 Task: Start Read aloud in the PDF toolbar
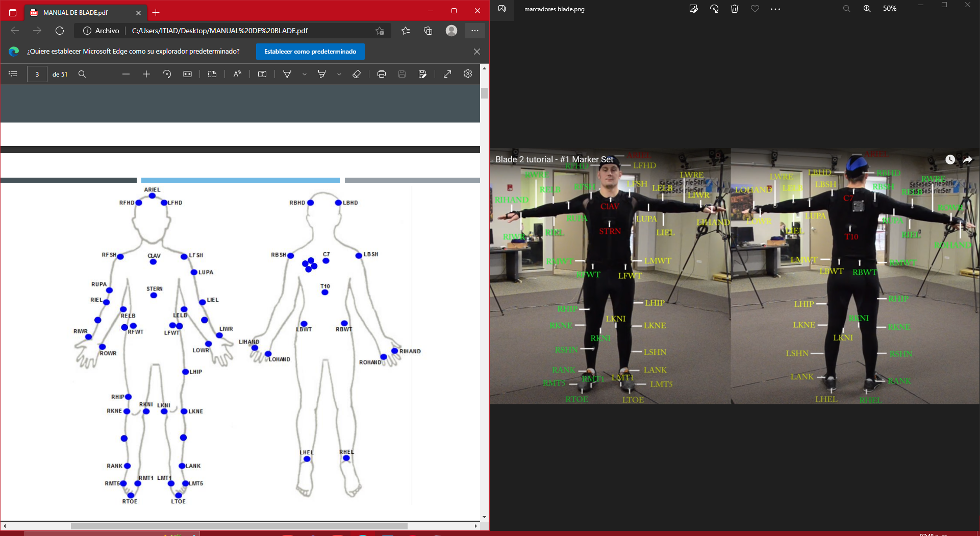[237, 74]
